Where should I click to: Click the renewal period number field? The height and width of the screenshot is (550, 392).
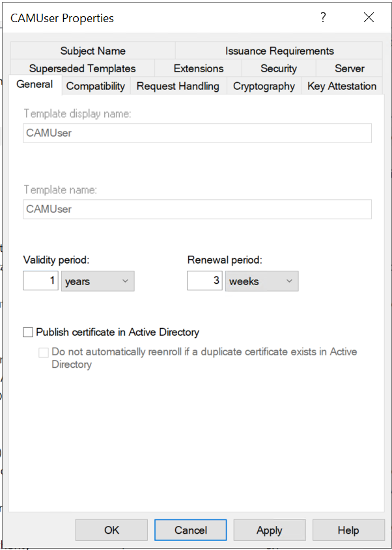[x=204, y=281]
